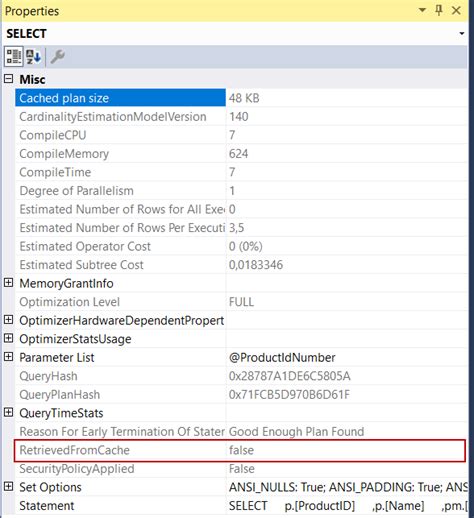Click the OptimizerStatsUsage label
The image size is (474, 518).
tap(75, 339)
